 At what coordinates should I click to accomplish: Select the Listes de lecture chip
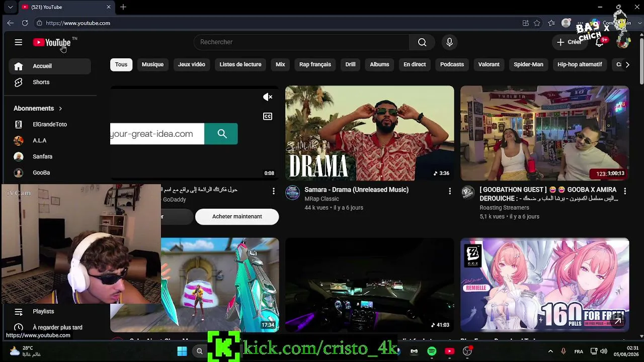(x=240, y=64)
